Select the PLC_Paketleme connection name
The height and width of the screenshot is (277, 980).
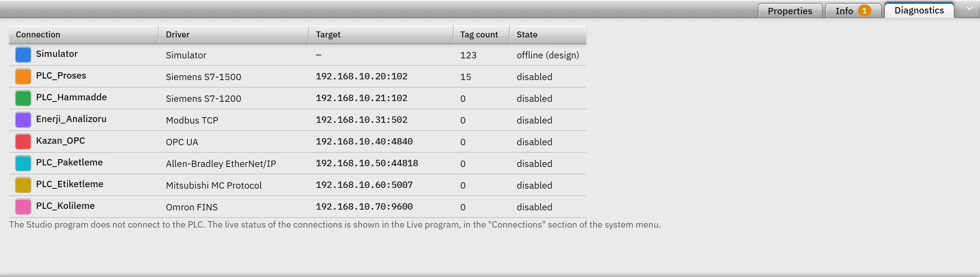pos(69,162)
